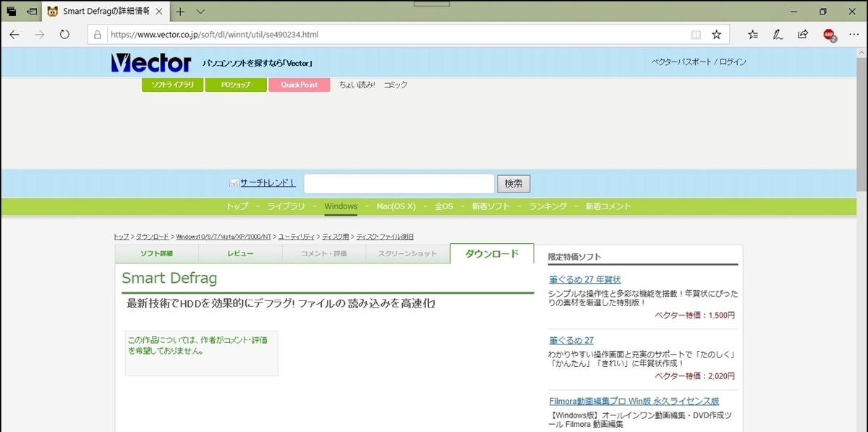868x432 pixels.
Task: Open Filmora動画編集プロ Win版 link
Action: click(x=634, y=401)
